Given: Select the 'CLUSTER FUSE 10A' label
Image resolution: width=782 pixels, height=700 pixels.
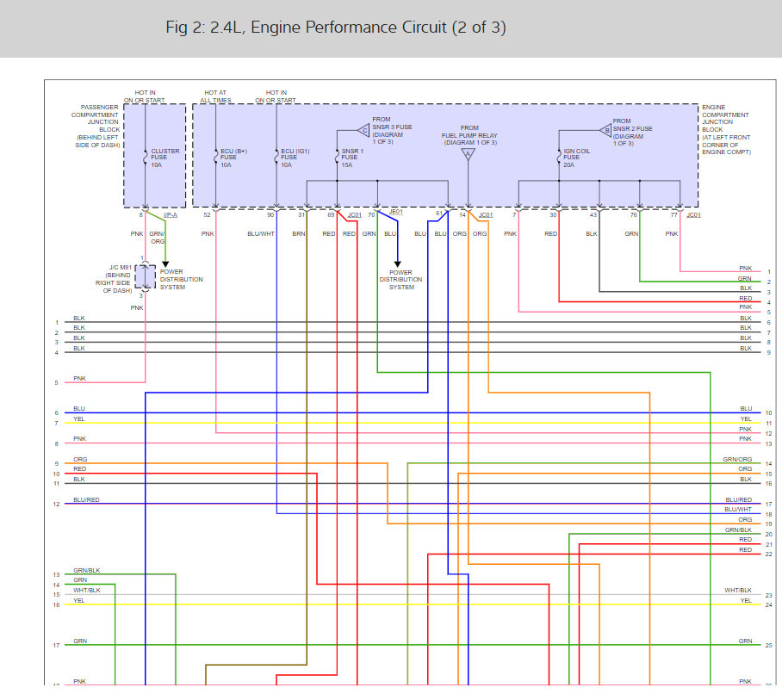Looking at the screenshot, I should [x=165, y=158].
